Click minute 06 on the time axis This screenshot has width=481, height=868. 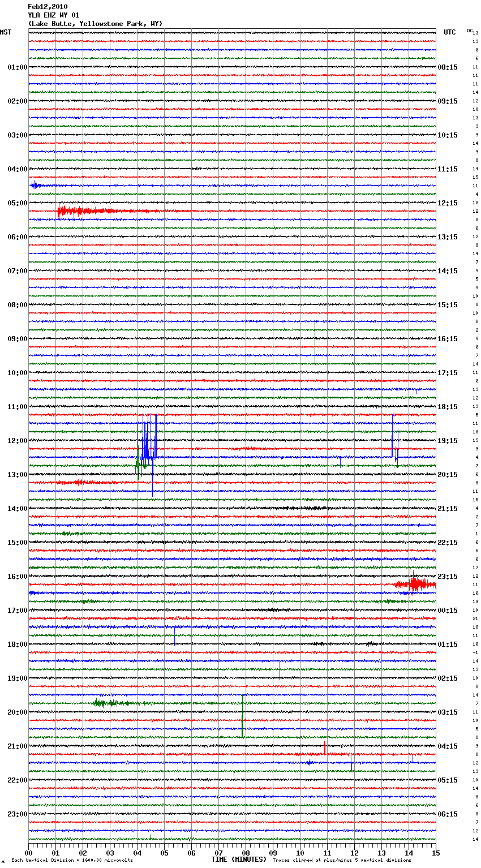pos(192,853)
